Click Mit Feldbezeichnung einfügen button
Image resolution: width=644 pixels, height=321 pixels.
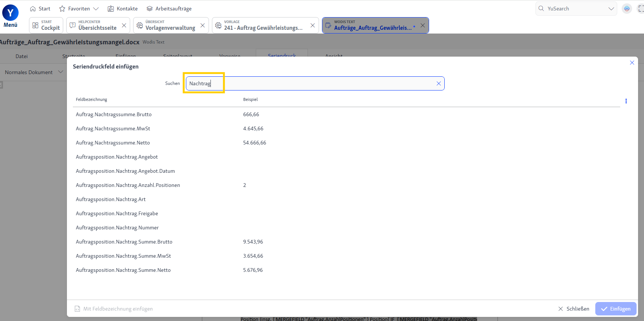(114, 309)
